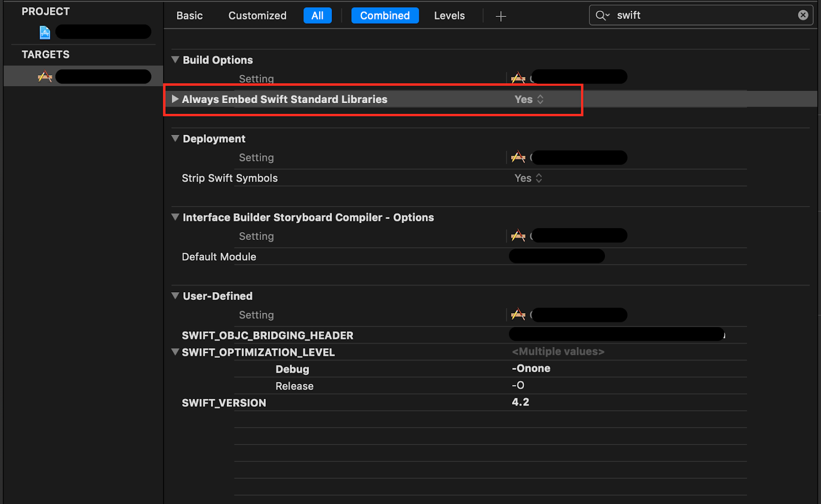Open Strip Swift Symbols Yes popup

(528, 178)
